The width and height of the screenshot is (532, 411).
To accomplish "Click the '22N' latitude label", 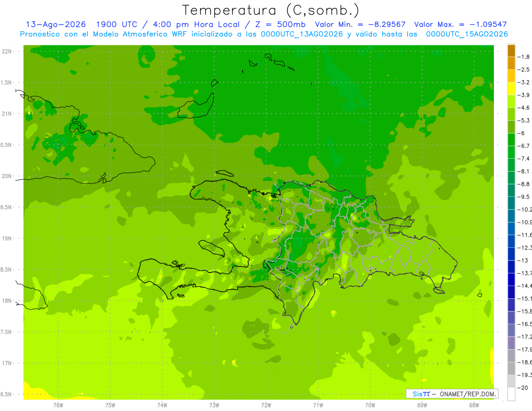I will (7, 51).
